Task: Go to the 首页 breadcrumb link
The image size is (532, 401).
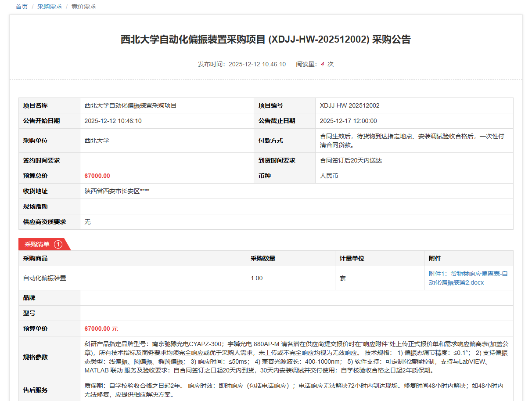Action: (x=22, y=7)
